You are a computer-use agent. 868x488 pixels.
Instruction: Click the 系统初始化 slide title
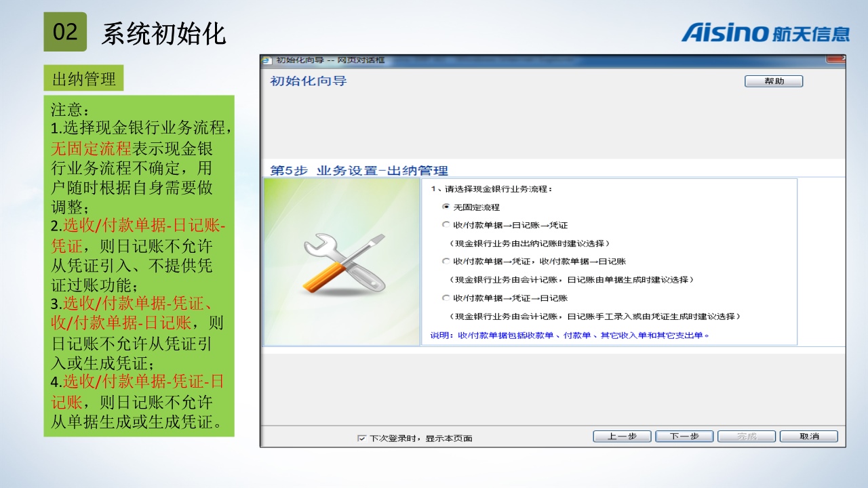pos(163,34)
